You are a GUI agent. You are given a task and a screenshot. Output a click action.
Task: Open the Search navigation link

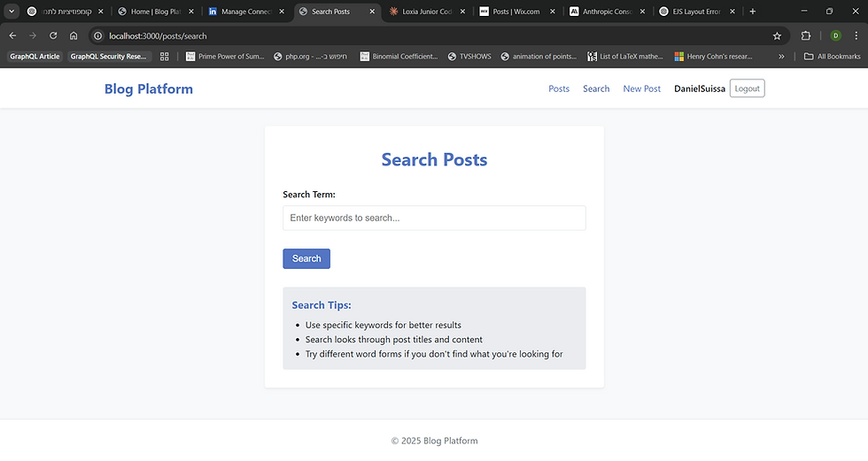tap(596, 88)
